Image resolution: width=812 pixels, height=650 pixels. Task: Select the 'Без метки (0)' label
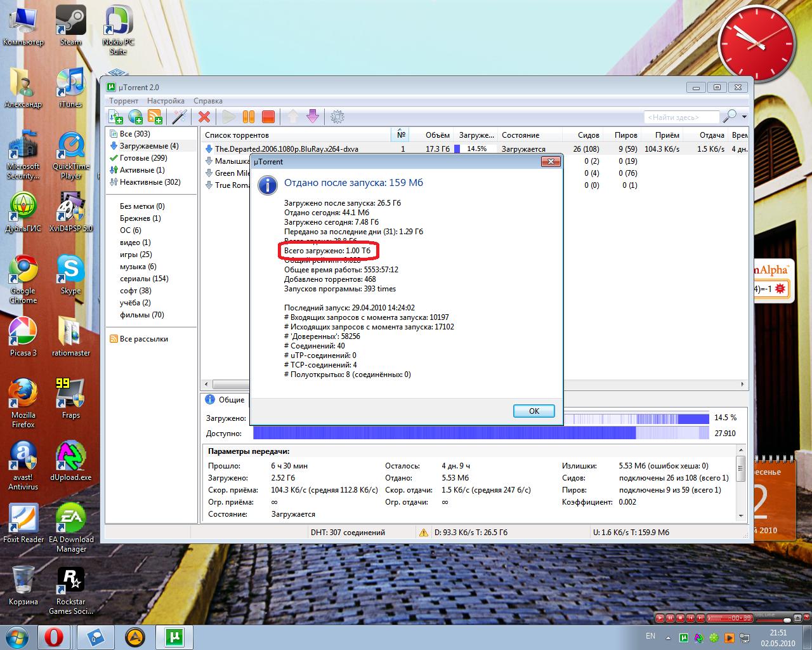(142, 206)
